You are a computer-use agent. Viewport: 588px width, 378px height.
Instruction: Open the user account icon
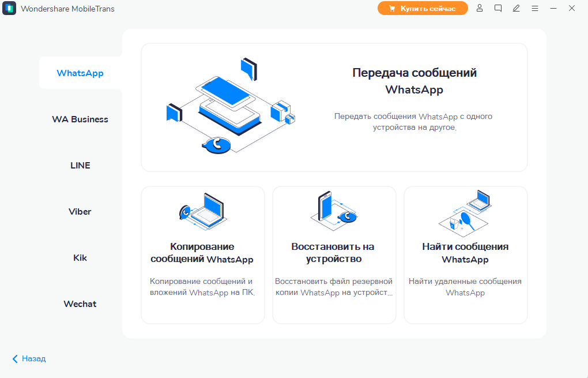coord(480,8)
